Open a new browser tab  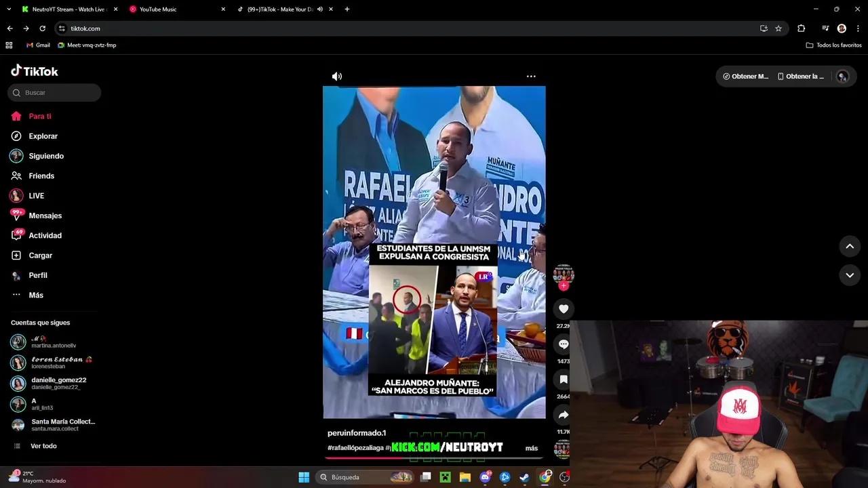pos(347,9)
